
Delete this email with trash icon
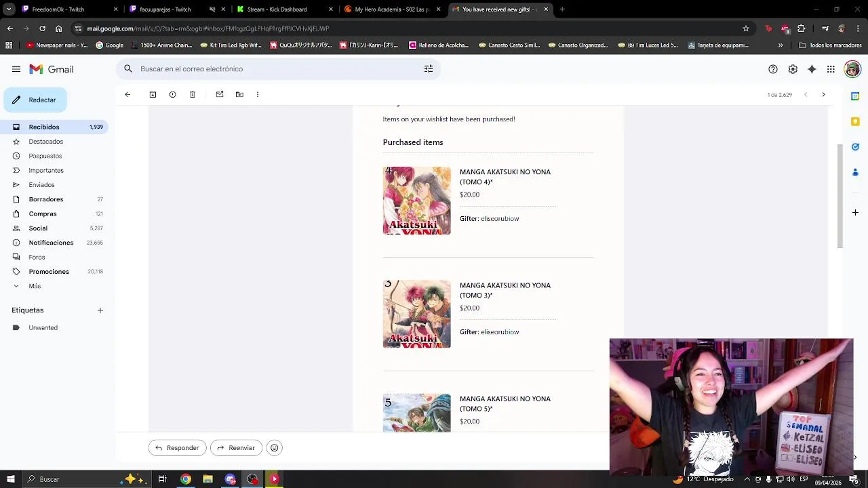click(x=193, y=94)
